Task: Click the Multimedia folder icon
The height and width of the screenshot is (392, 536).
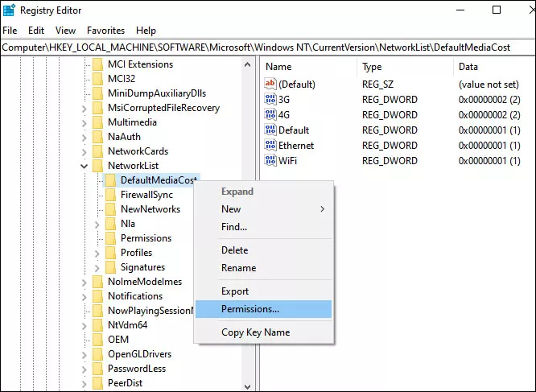Action: tap(97, 122)
